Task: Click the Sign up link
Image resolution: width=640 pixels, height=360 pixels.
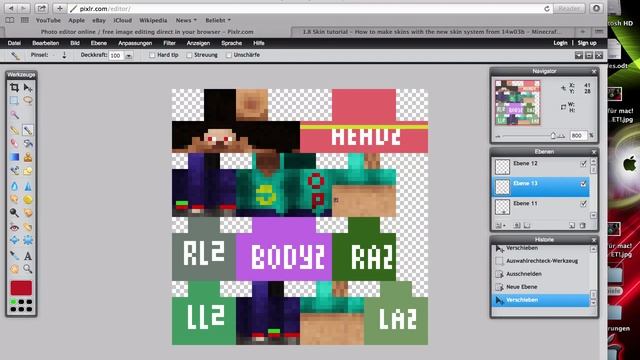Action: coord(587,43)
